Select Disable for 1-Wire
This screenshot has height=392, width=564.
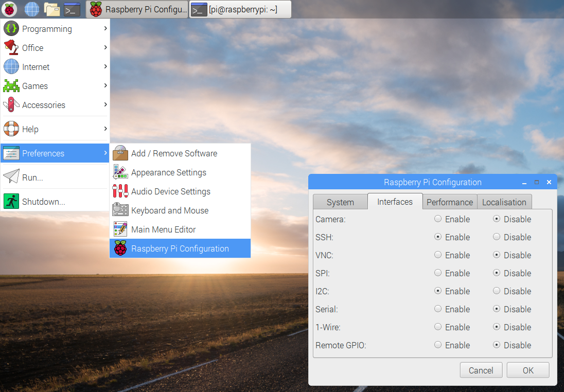click(x=497, y=327)
